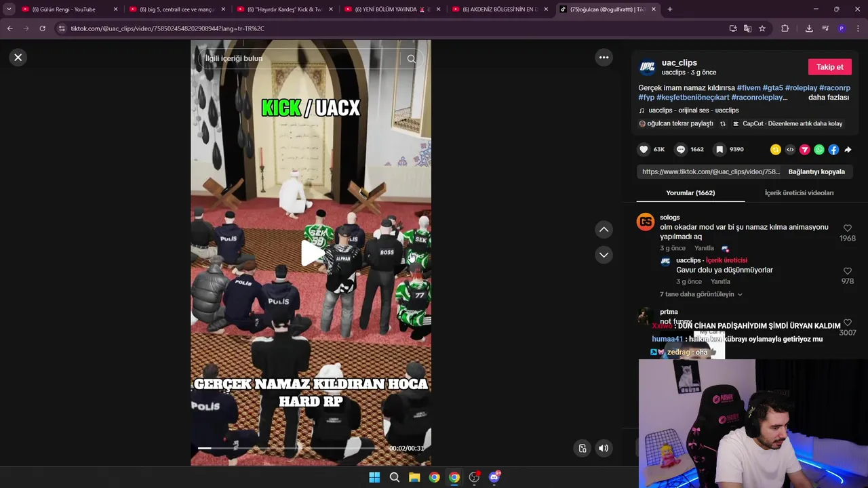Get the embed code icon
The width and height of the screenshot is (868, 488).
click(x=790, y=150)
